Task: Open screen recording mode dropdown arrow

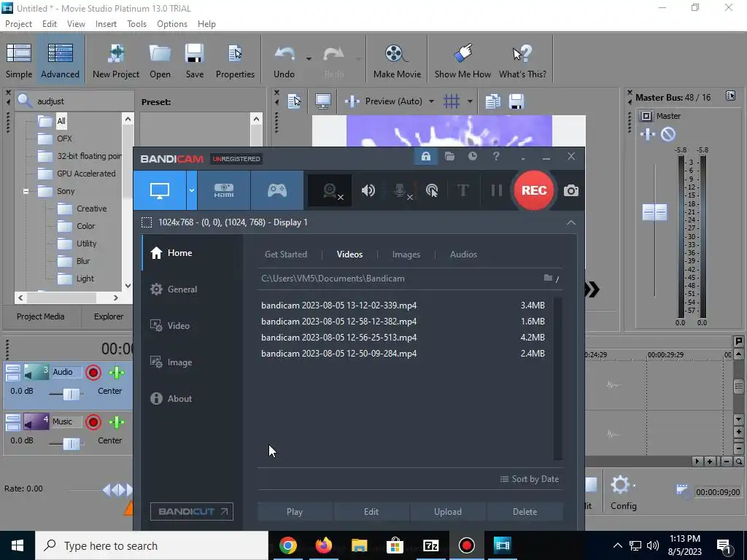Action: click(192, 190)
